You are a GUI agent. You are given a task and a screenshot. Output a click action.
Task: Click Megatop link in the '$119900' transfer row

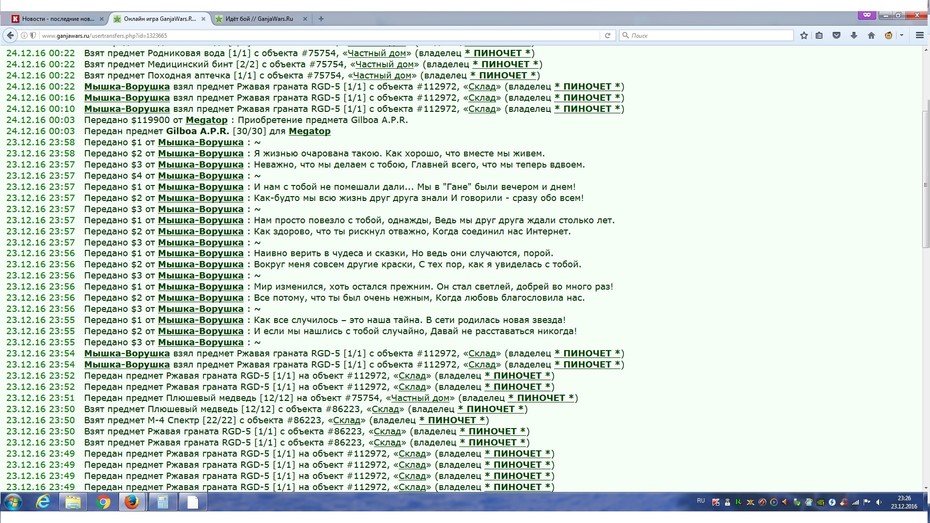(x=206, y=120)
